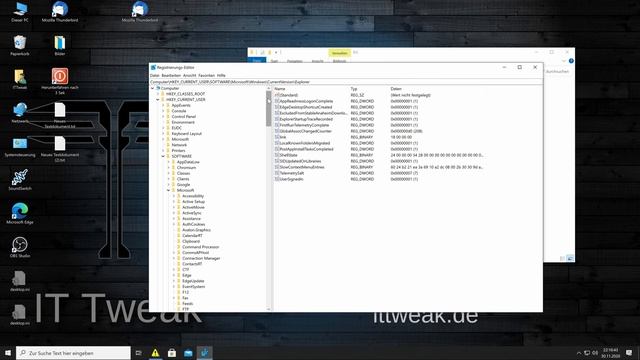Click the Windows Start button
This screenshot has width=640, height=360.
tap(8, 353)
